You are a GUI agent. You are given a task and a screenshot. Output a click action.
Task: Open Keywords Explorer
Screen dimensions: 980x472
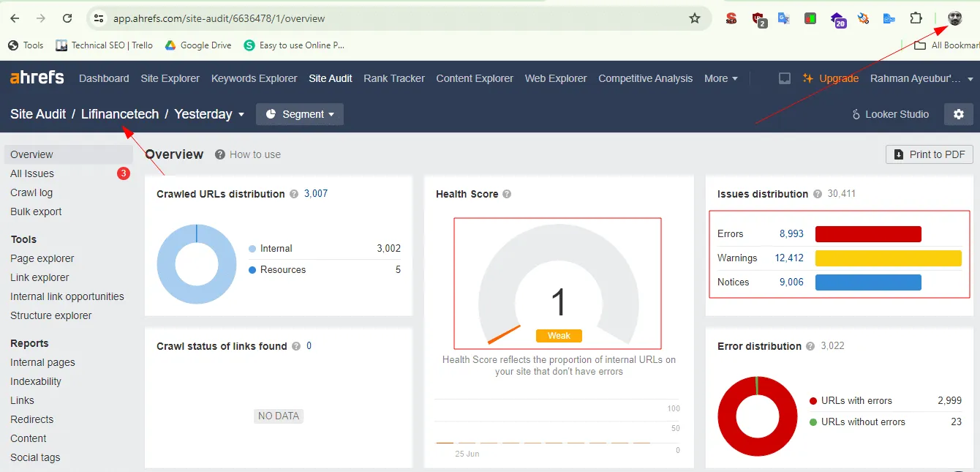[x=255, y=78]
